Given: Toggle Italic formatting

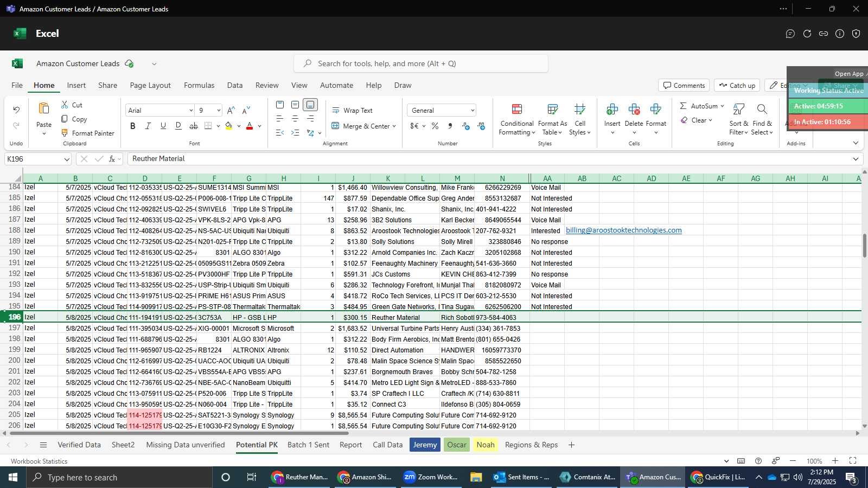Looking at the screenshot, I should coord(148,126).
